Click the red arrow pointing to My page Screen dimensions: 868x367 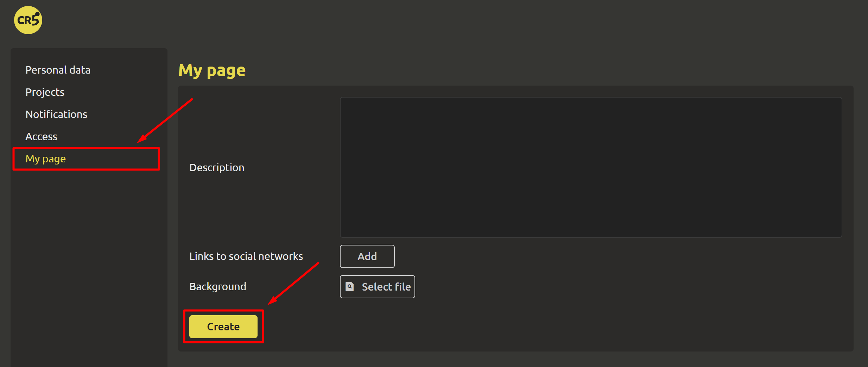pos(165,121)
